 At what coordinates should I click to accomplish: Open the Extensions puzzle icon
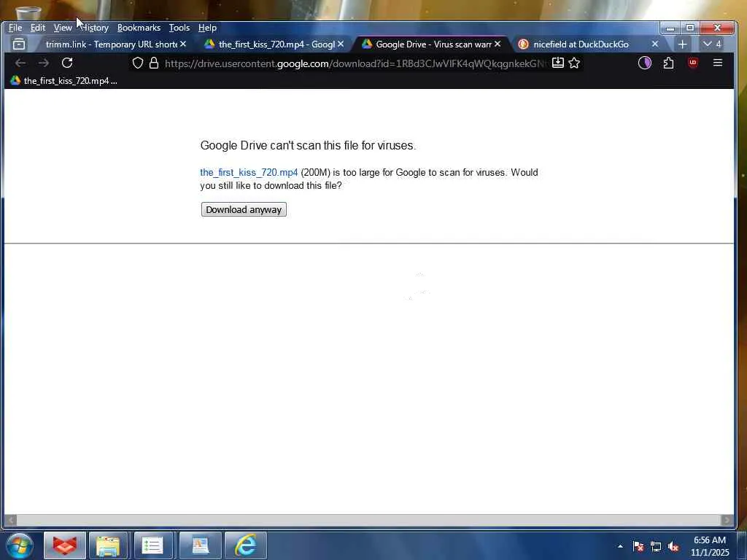(668, 63)
